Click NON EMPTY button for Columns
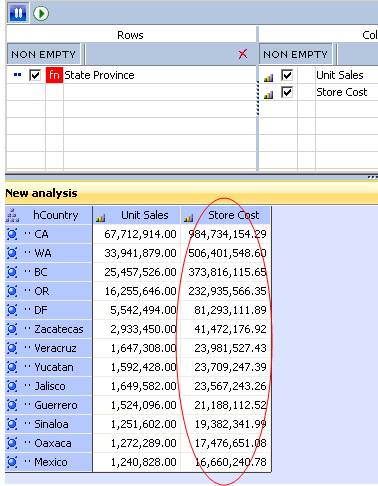 pos(295,54)
